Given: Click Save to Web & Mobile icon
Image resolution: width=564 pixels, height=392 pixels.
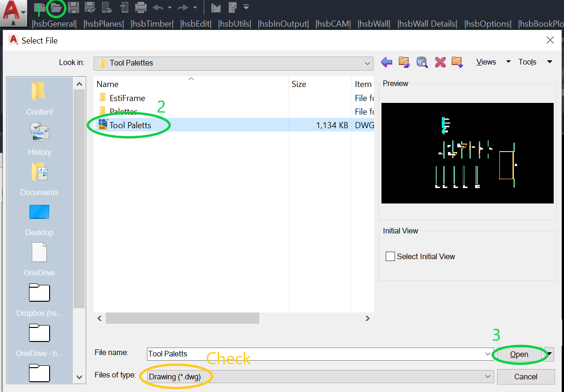Looking at the screenshot, I should 124,7.
